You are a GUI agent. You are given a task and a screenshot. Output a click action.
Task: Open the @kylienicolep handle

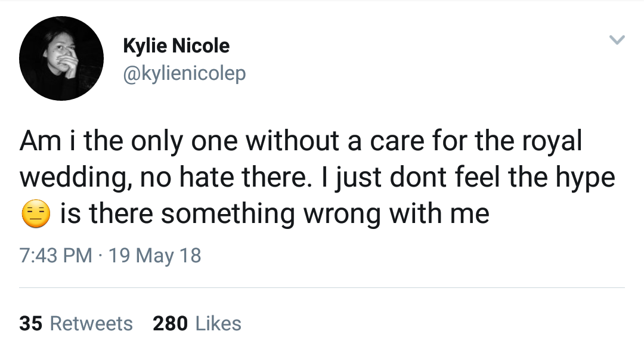[185, 73]
